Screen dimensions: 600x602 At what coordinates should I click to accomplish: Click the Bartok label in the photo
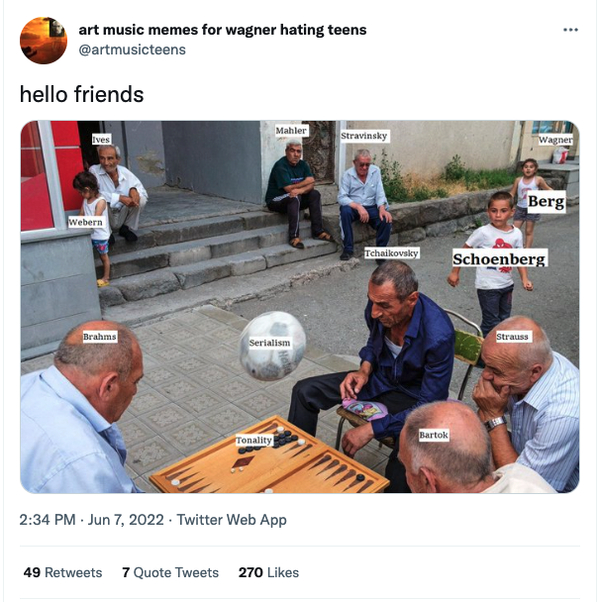tap(434, 435)
